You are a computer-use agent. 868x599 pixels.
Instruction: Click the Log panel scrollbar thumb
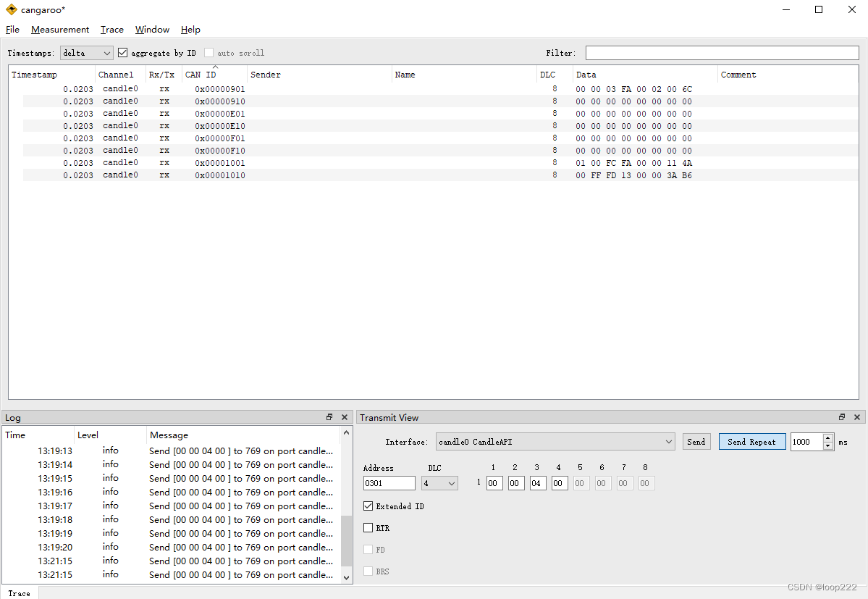click(x=346, y=541)
